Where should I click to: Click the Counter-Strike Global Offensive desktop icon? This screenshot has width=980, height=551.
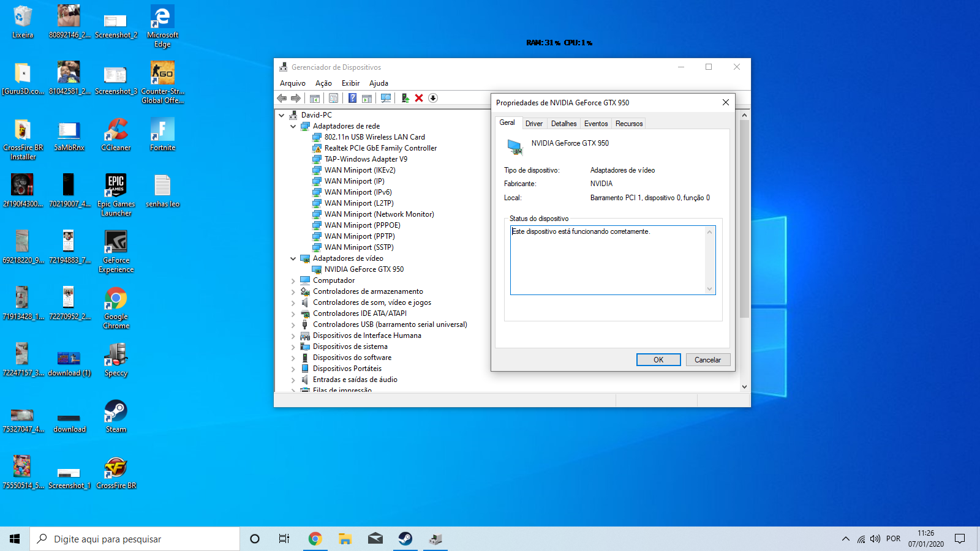(x=162, y=83)
